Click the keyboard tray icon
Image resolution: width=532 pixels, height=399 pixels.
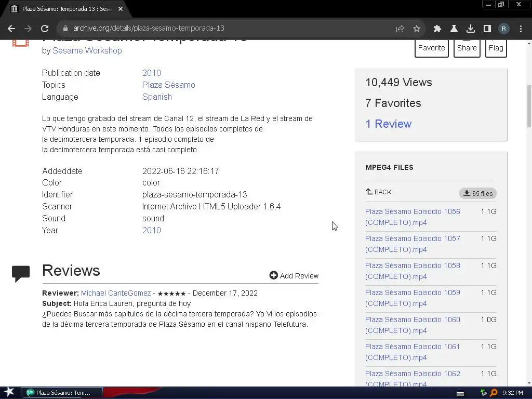click(x=460, y=393)
